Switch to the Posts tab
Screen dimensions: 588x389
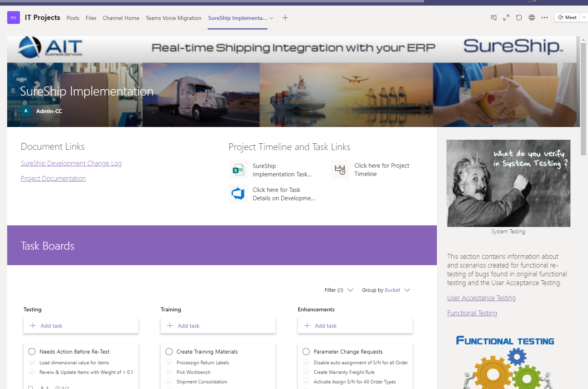(73, 18)
